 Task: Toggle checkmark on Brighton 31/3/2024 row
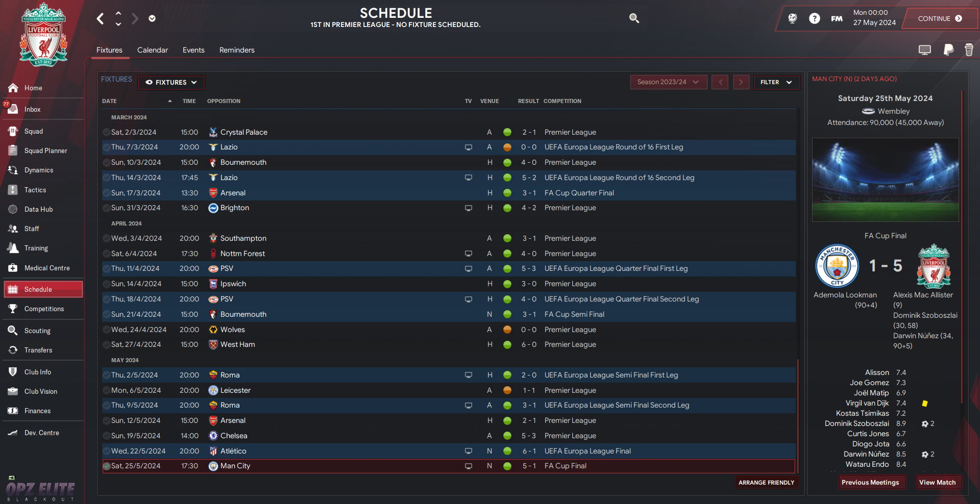107,208
